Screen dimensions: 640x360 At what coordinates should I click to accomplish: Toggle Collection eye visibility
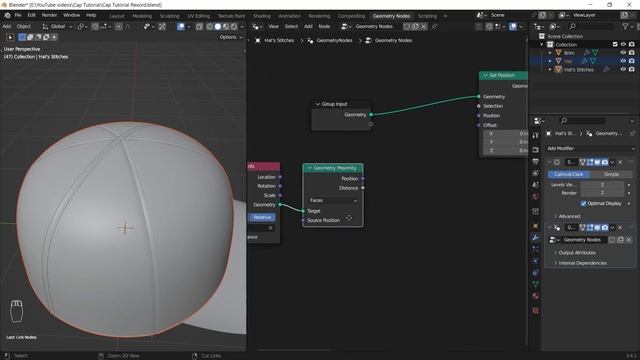pyautogui.click(x=623, y=44)
